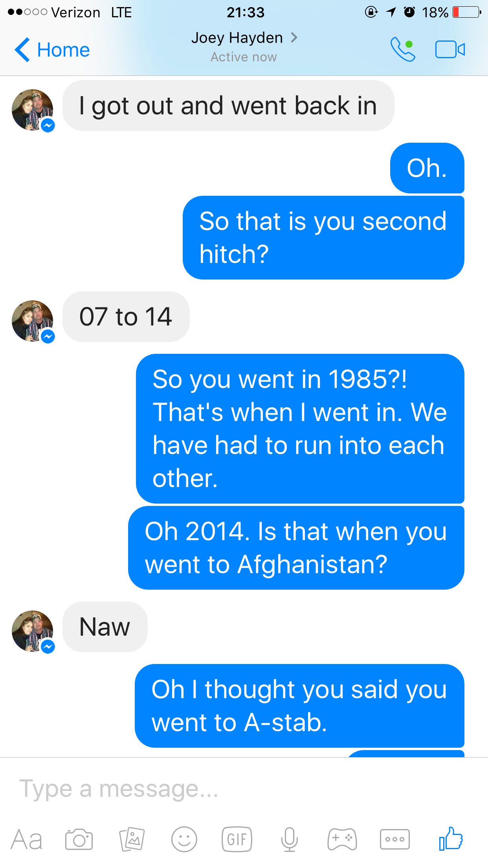Open the photo gallery picker
The image size is (488, 868).
[x=132, y=839]
